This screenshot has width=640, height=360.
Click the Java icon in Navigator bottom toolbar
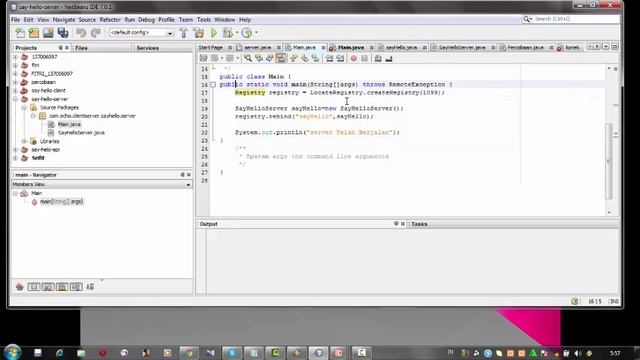(x=20, y=287)
